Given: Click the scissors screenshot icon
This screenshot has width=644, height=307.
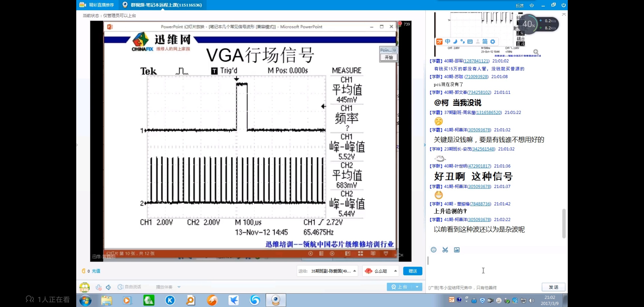Looking at the screenshot, I should (x=445, y=250).
